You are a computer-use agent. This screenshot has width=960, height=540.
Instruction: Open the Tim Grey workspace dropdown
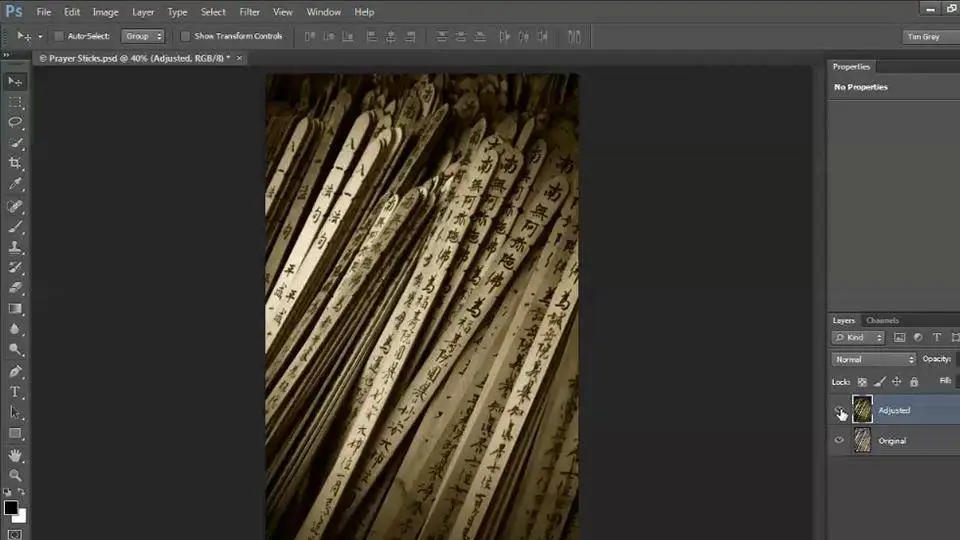click(x=931, y=37)
